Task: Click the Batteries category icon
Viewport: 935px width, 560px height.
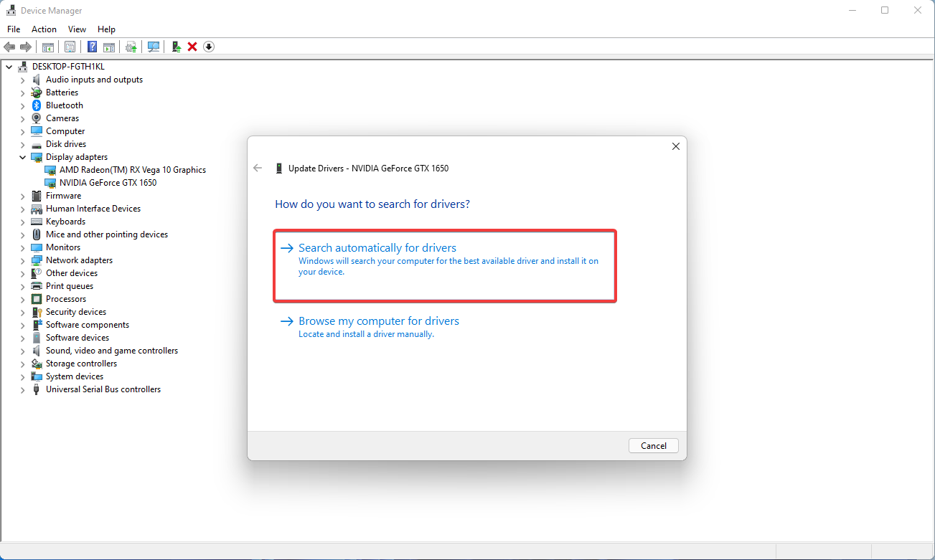Action: [x=37, y=92]
